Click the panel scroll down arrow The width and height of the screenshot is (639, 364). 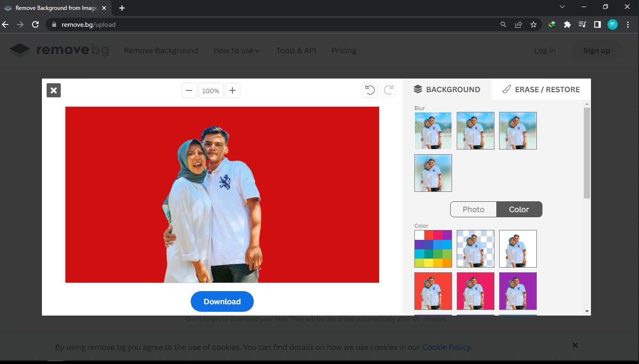587,311
